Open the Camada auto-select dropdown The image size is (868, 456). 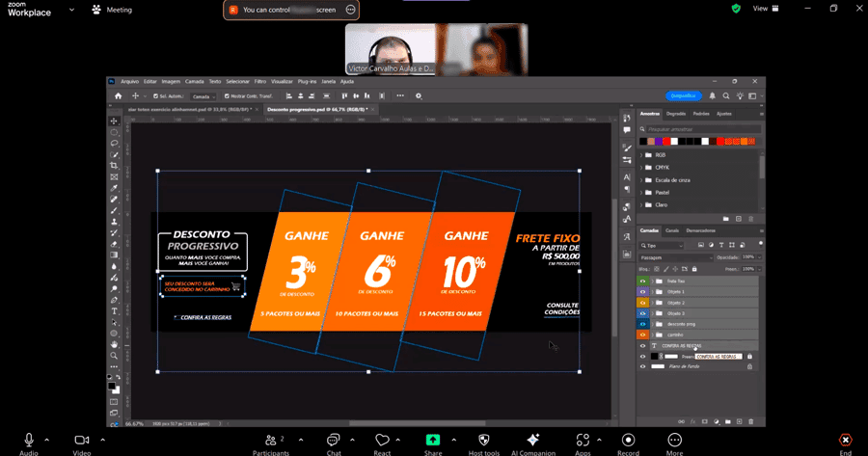203,96
